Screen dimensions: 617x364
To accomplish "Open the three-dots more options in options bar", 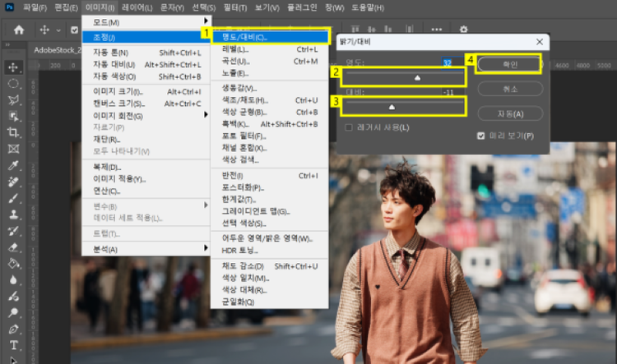I will pyautogui.click(x=436, y=30).
